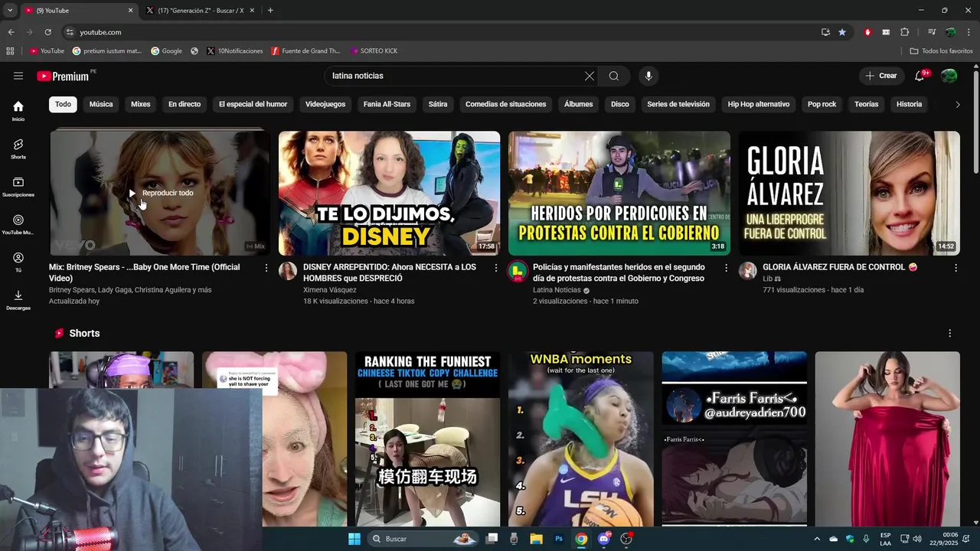Image resolution: width=980 pixels, height=551 pixels.
Task: Open the Latina Noticias channel name link
Action: point(557,290)
